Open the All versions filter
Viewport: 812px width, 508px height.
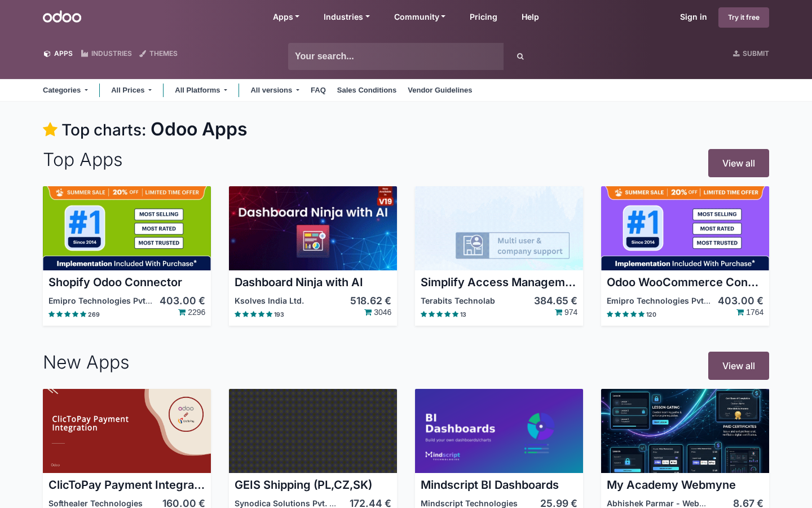point(275,90)
